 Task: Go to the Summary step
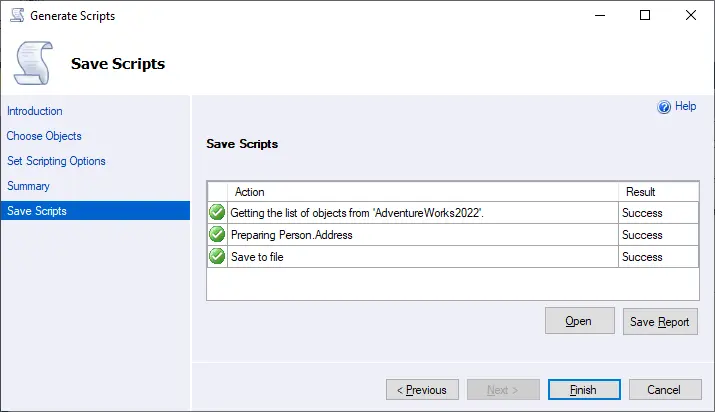point(28,186)
